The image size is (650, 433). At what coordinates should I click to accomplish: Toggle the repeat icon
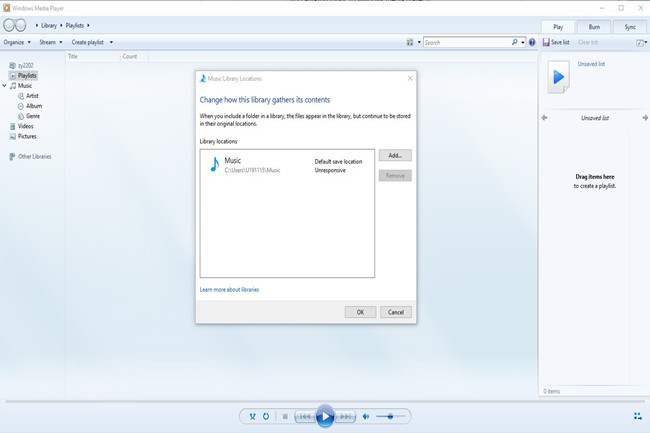click(x=266, y=416)
